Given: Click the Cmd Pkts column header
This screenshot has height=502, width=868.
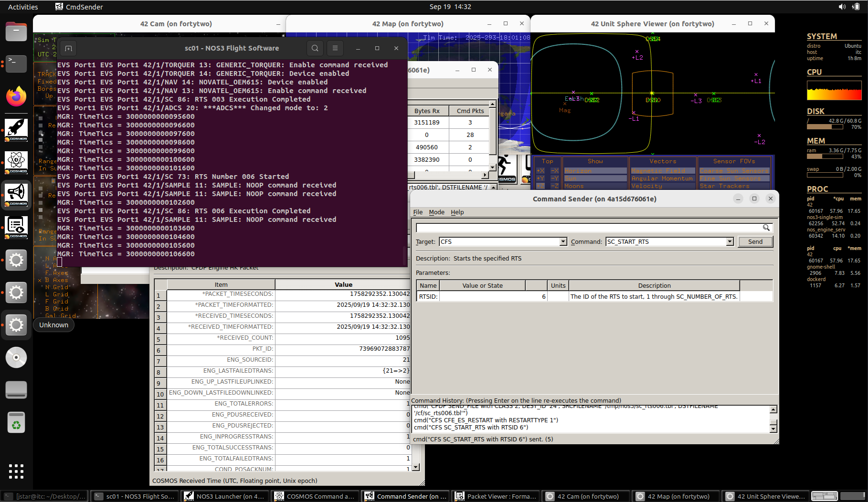Looking at the screenshot, I should tap(470, 111).
